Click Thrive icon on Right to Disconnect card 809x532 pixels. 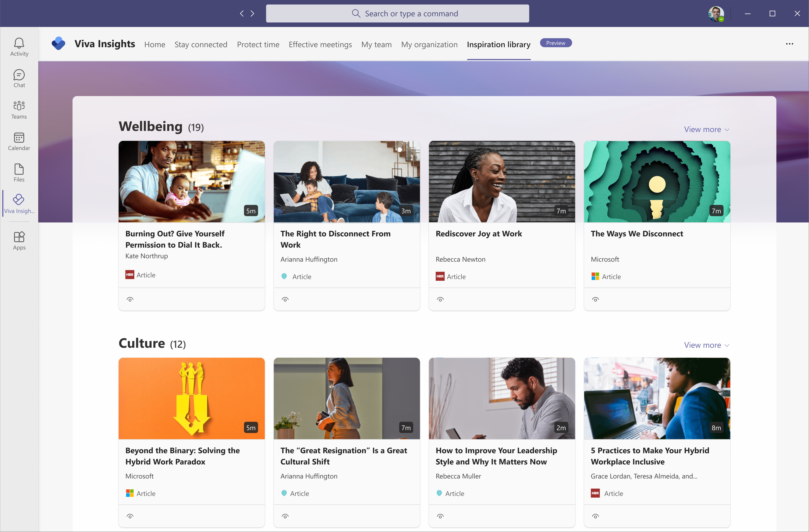point(284,276)
